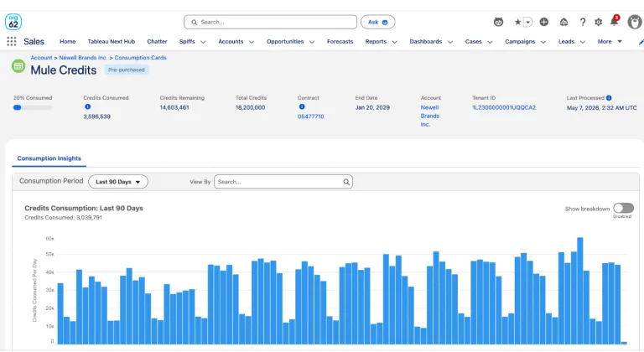
Task: Expand the Opportunities menu chevron
Action: click(x=312, y=42)
